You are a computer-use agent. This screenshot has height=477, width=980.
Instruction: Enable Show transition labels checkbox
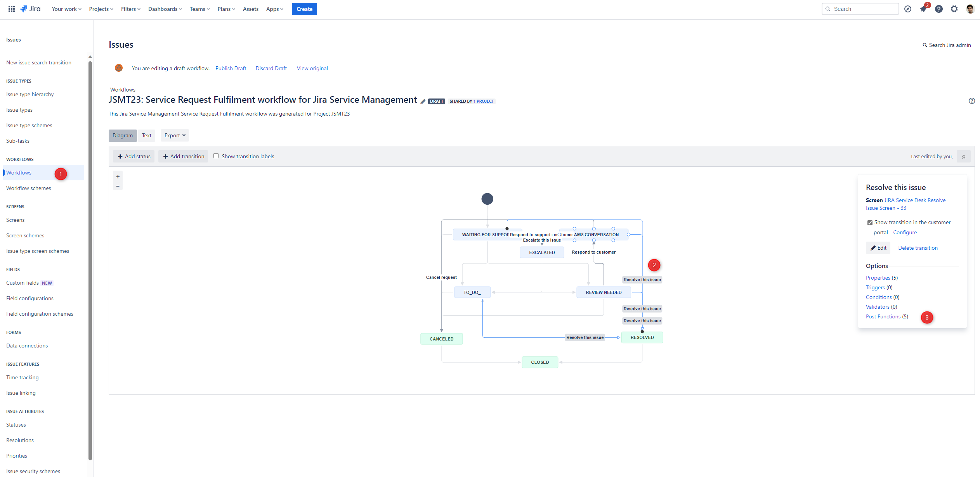click(216, 156)
